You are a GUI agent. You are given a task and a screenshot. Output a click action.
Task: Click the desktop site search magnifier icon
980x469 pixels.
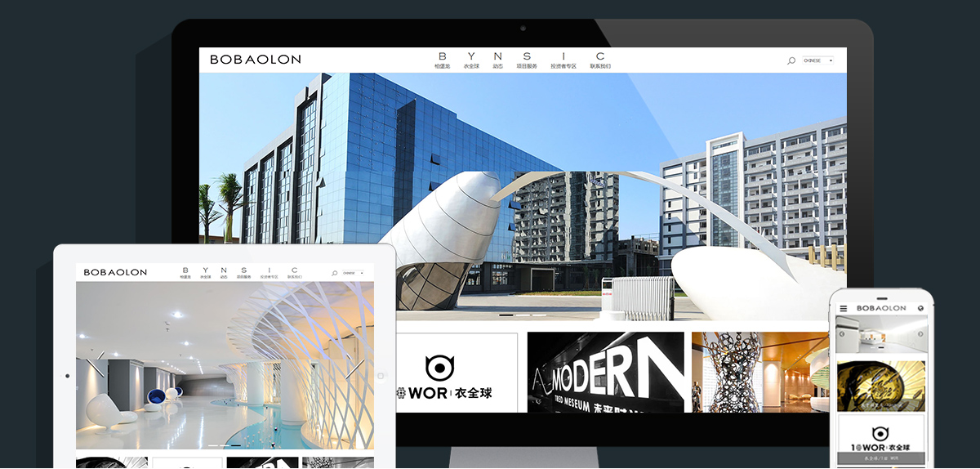click(x=791, y=60)
